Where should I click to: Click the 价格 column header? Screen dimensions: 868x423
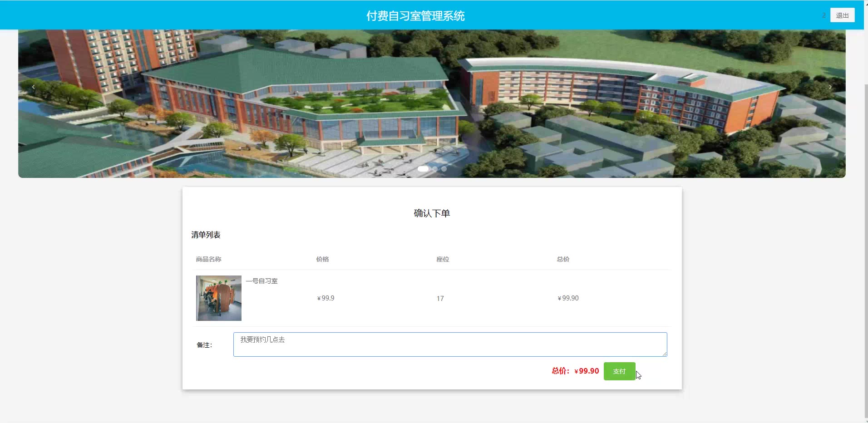pos(322,259)
